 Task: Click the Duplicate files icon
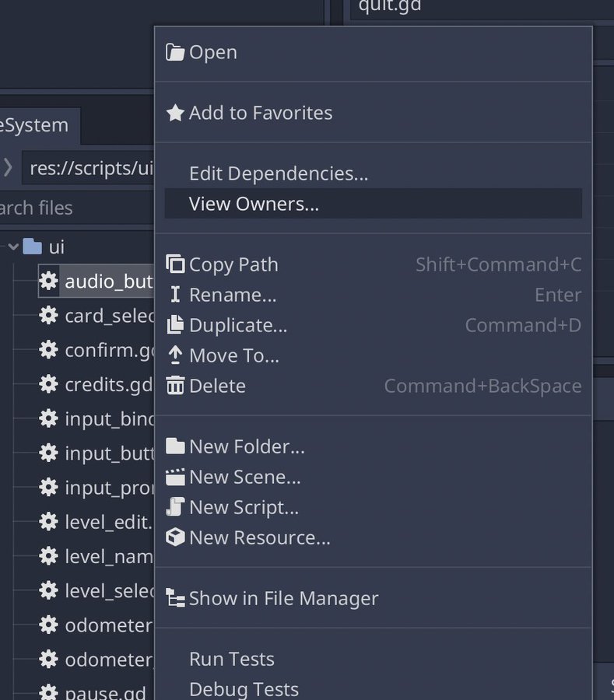(175, 324)
